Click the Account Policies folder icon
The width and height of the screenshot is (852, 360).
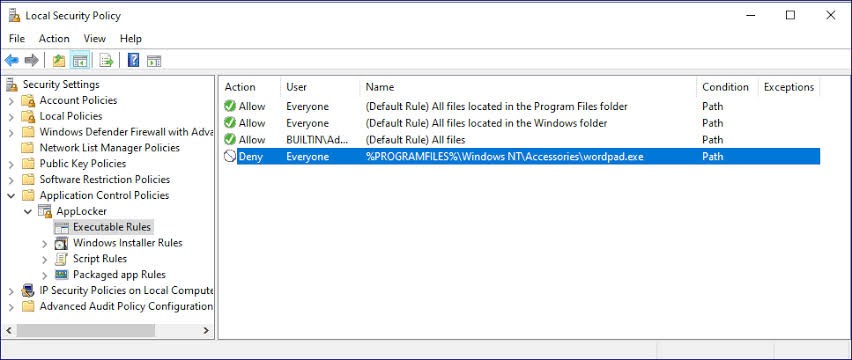click(28, 100)
